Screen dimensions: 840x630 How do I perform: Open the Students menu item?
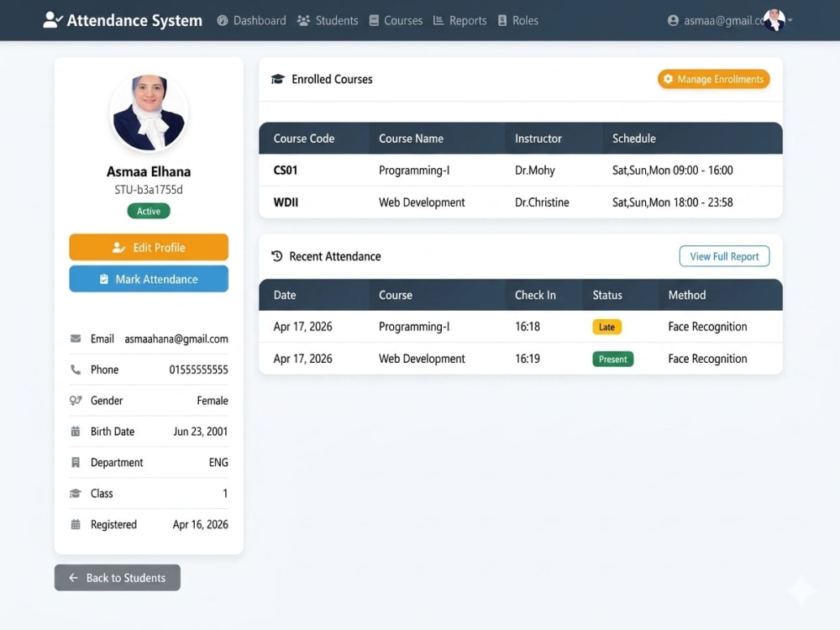tap(328, 20)
